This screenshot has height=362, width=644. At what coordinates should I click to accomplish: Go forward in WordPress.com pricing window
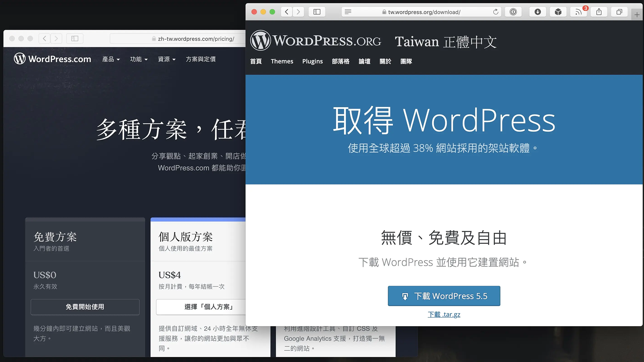[x=56, y=39]
